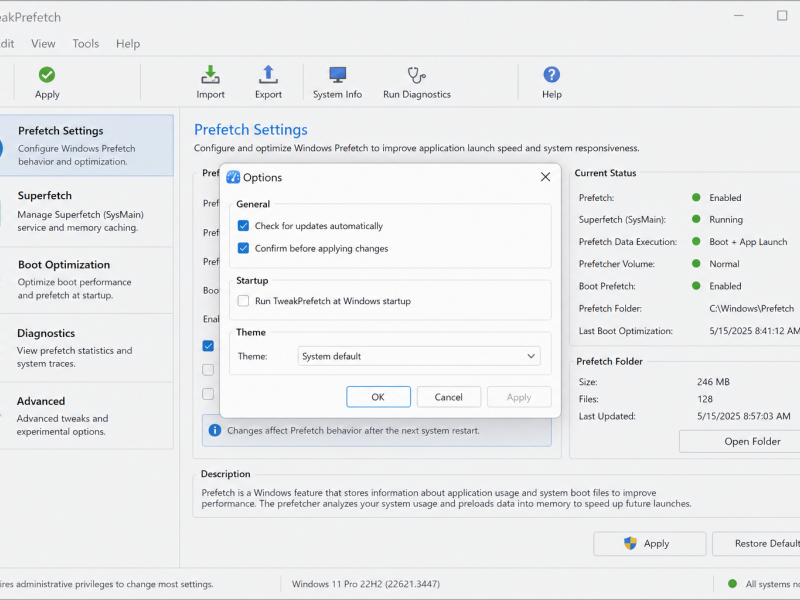The height and width of the screenshot is (600, 800).
Task: Open the View menu
Action: pos(43,43)
